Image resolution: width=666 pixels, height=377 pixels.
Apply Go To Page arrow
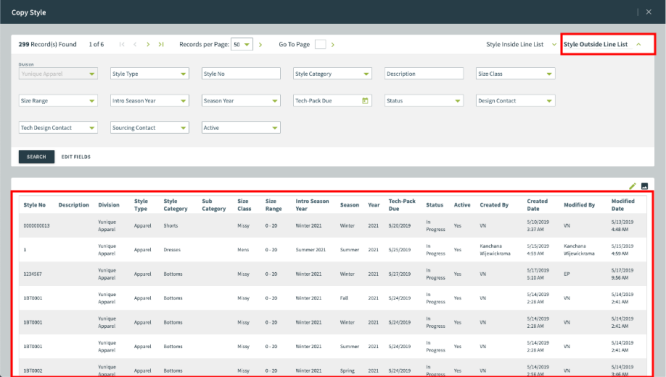coord(333,44)
